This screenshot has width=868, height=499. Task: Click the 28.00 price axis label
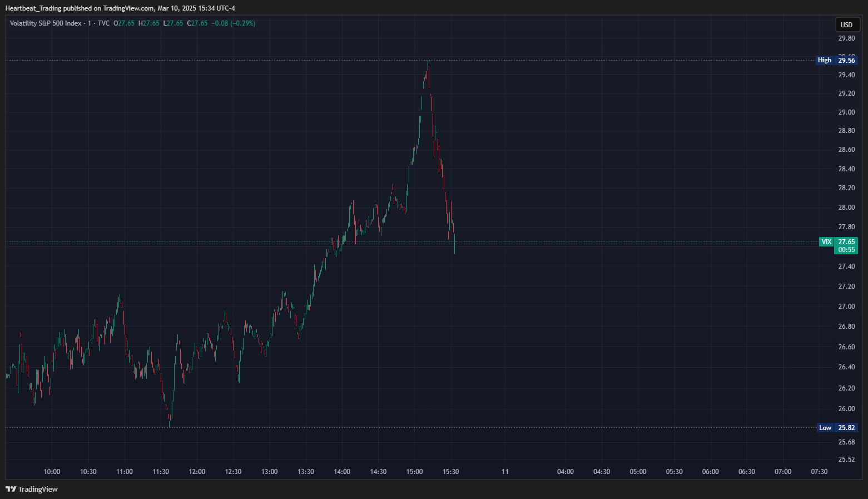click(846, 207)
